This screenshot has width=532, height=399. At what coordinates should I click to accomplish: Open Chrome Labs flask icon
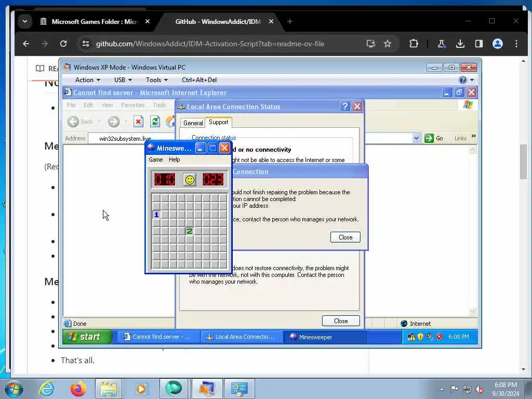coord(441,44)
